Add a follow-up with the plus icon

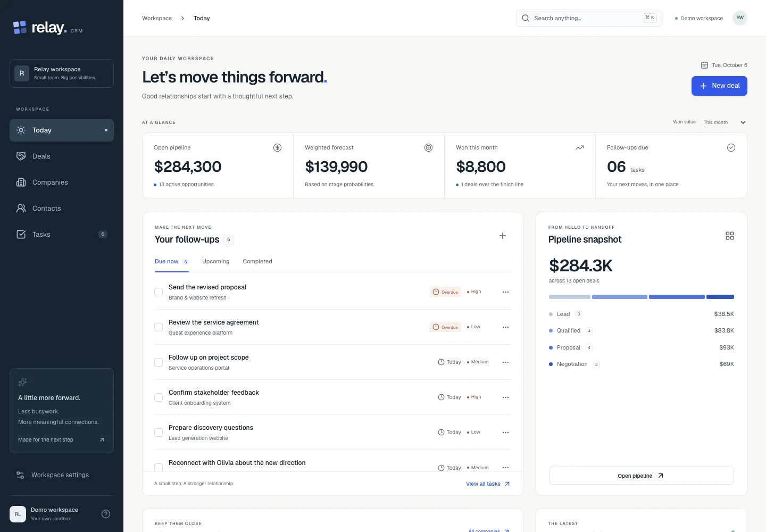[x=502, y=236]
